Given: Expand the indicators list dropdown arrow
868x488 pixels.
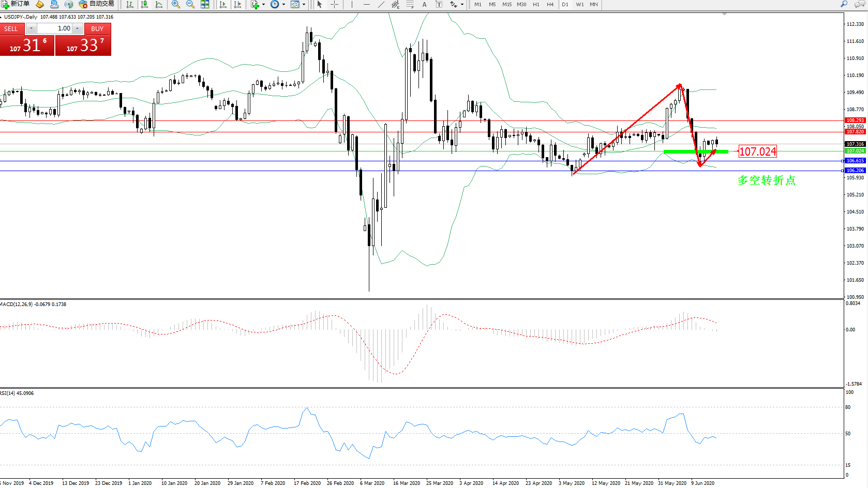Looking at the screenshot, I should click(x=263, y=4).
